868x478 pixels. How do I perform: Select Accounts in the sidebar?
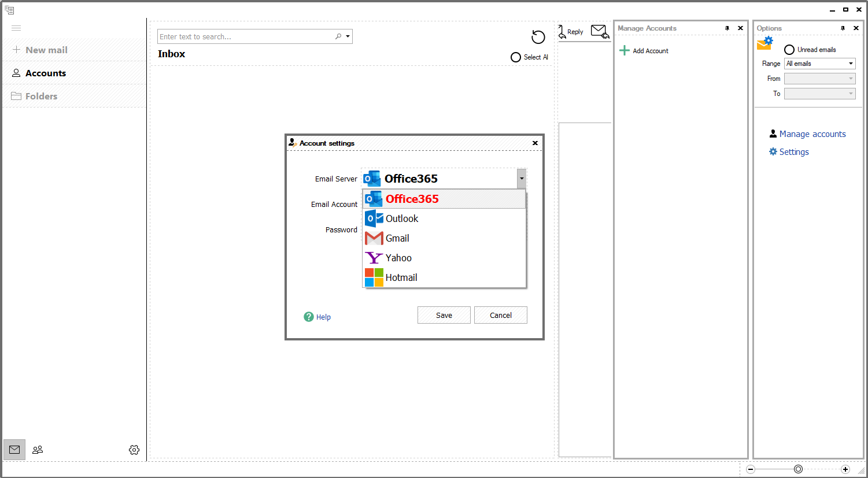[x=74, y=73]
